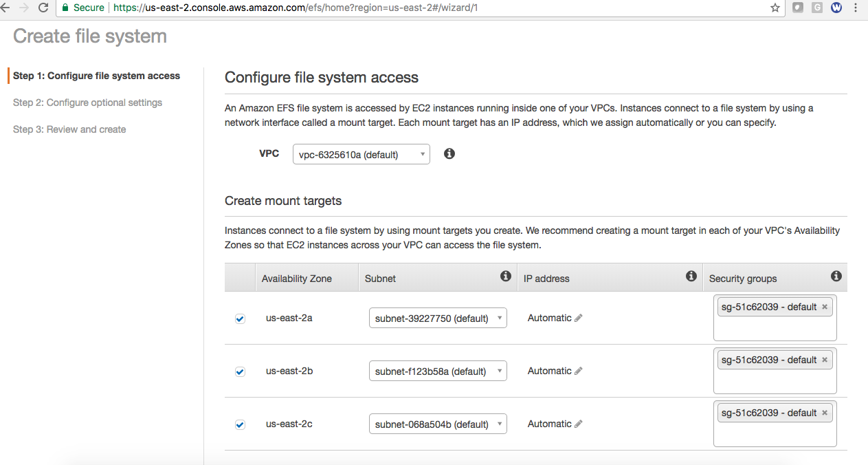
Task: Bookmark this page with the star icon
Action: point(775,8)
